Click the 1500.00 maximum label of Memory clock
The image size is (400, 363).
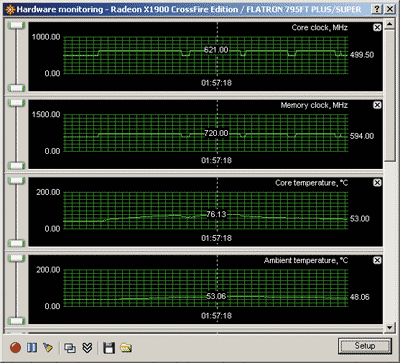click(x=46, y=115)
